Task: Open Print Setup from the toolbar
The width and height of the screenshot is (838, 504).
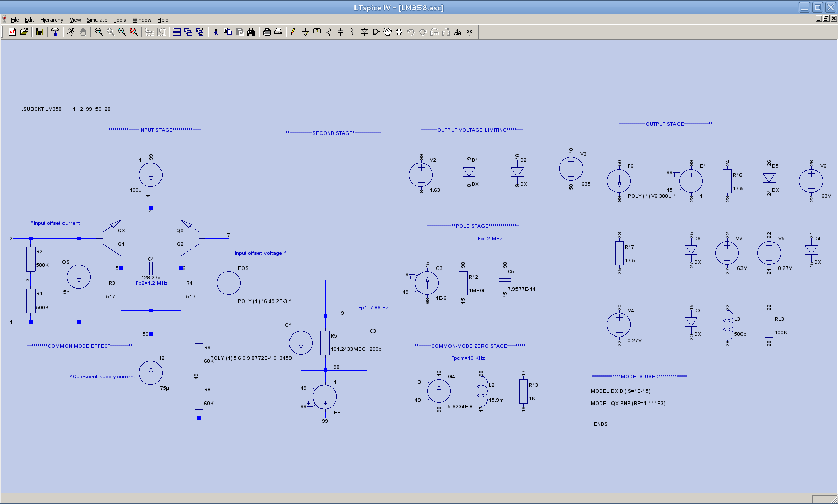Action: click(267, 32)
